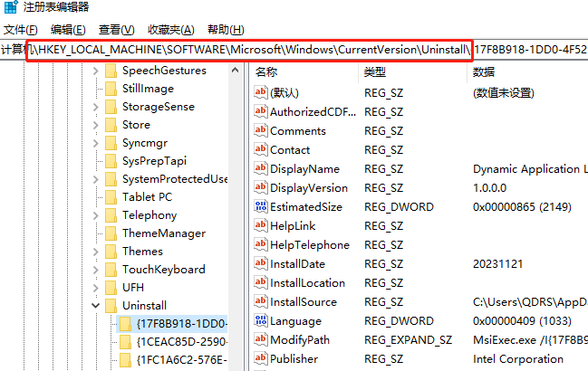
Task: Click string icon of Publisher value
Action: coord(261,358)
